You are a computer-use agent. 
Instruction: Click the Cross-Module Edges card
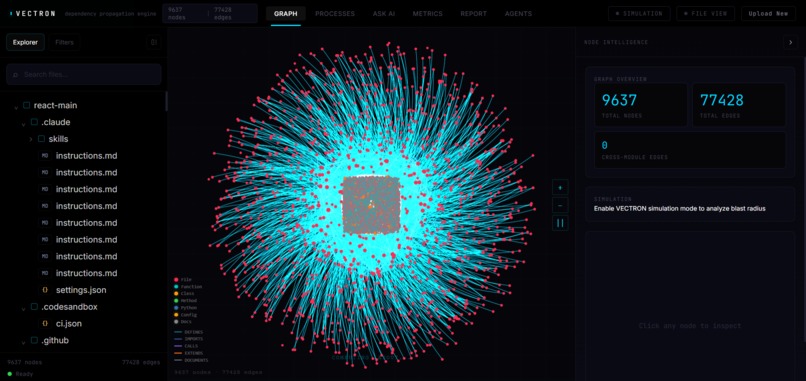point(690,150)
